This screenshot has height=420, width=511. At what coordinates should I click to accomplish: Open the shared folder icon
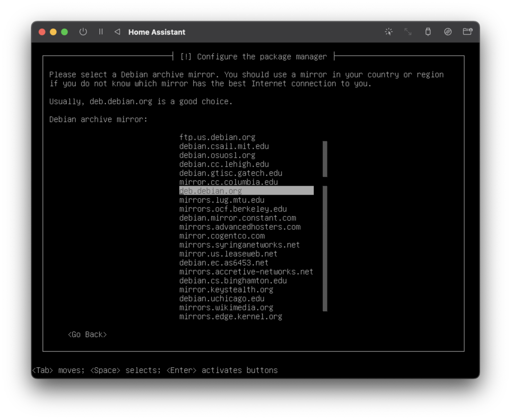(468, 31)
